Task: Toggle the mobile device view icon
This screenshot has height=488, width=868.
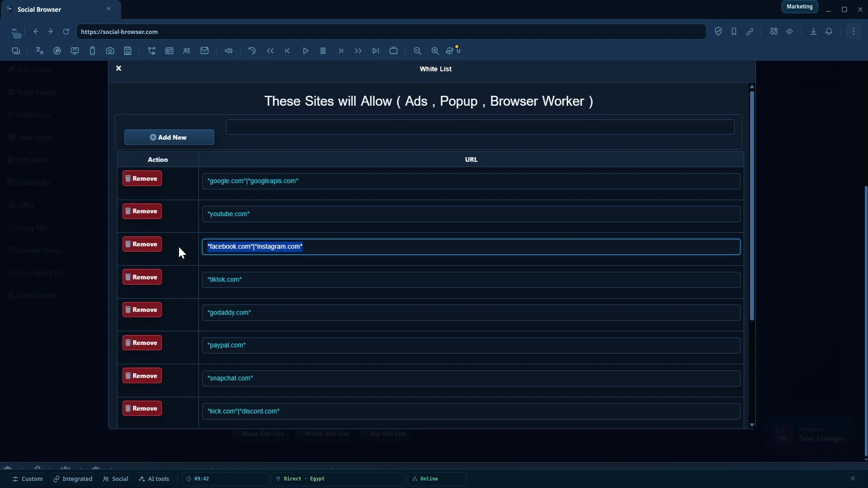Action: tap(92, 51)
